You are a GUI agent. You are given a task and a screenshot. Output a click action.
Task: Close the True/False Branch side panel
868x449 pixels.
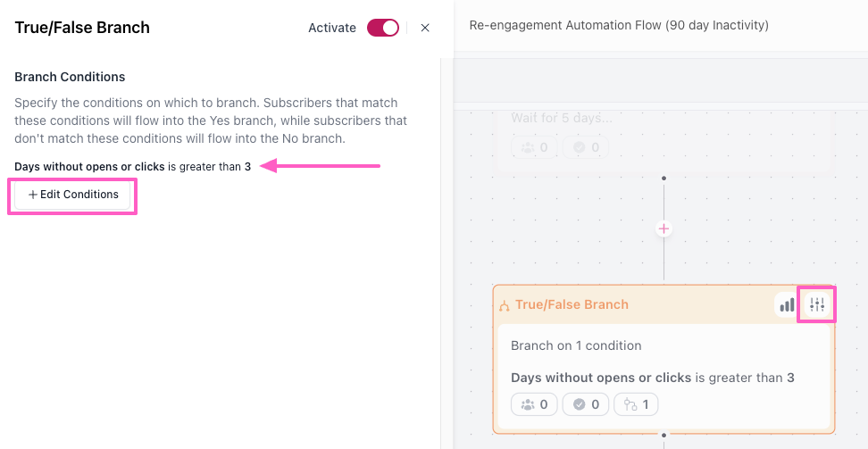pyautogui.click(x=425, y=28)
